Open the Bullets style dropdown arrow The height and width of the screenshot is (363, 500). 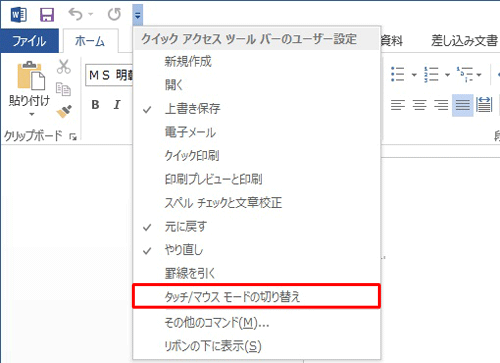(414, 75)
